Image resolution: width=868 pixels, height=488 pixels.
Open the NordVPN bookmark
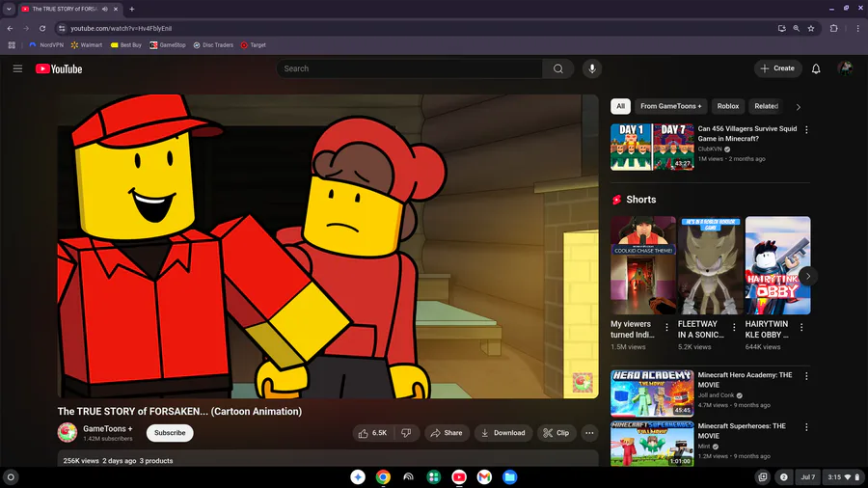tap(46, 45)
